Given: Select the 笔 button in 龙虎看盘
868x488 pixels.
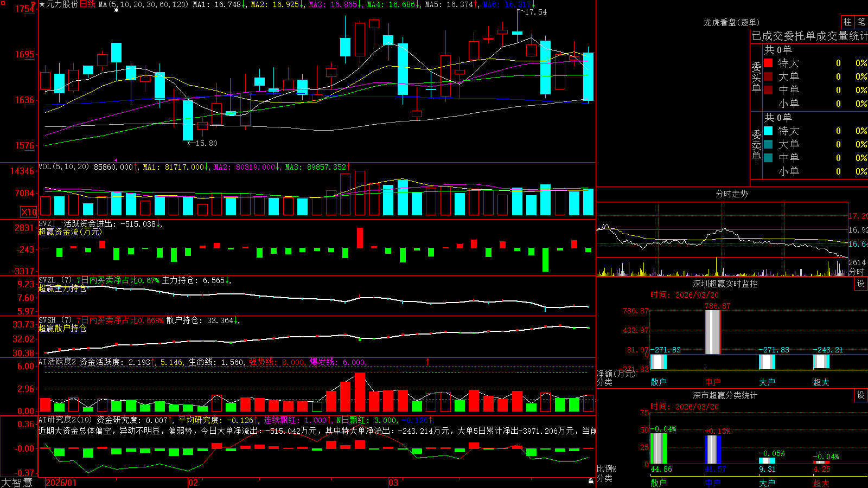Looking at the screenshot, I should [x=861, y=22].
